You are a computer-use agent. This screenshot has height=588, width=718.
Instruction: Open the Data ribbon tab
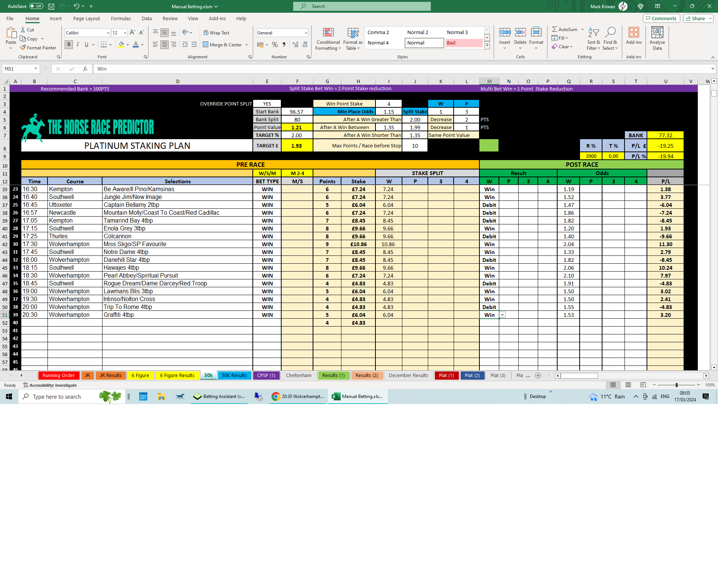tap(147, 18)
